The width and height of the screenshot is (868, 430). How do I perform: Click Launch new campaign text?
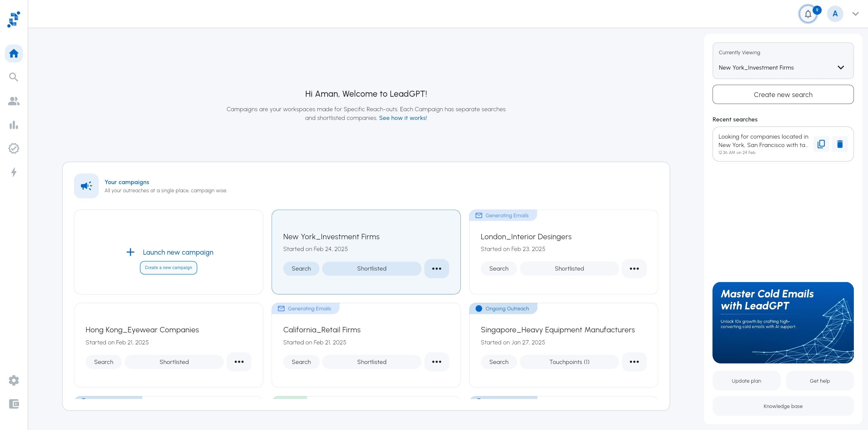click(178, 252)
